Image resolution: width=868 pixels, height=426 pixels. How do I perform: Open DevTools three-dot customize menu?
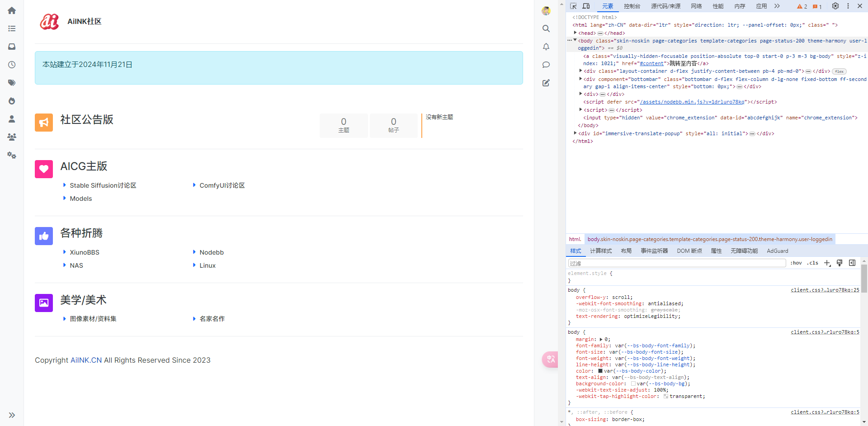tap(848, 6)
